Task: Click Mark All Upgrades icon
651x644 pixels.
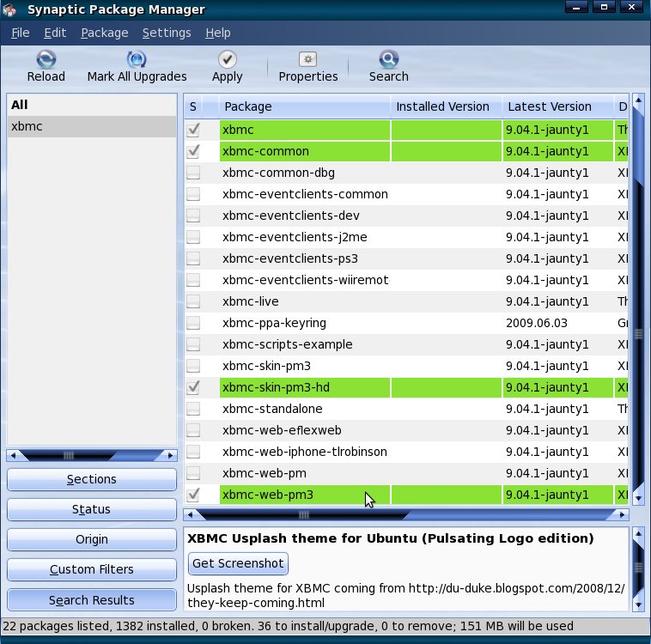Action: tap(137, 59)
